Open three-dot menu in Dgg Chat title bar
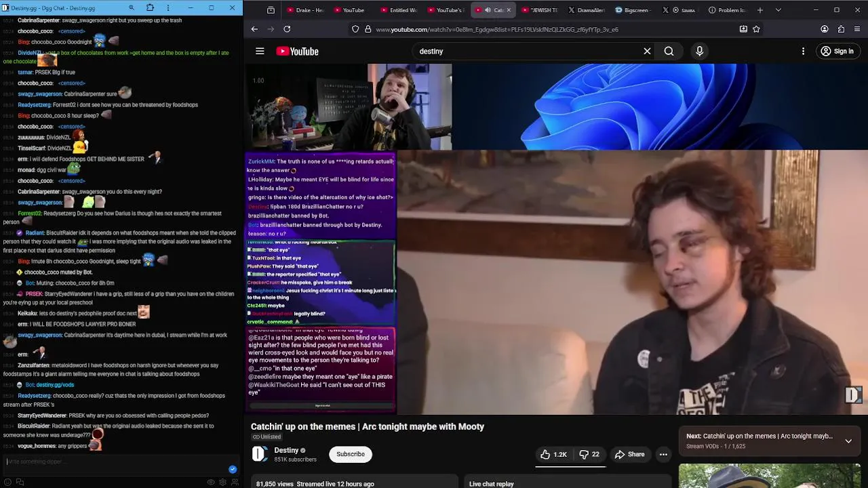The width and height of the screenshot is (868, 488). click(168, 7)
